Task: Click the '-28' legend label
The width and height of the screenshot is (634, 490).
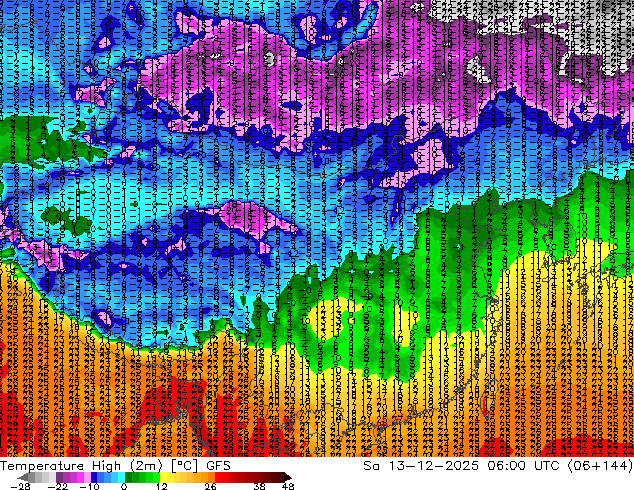Action: (20, 486)
